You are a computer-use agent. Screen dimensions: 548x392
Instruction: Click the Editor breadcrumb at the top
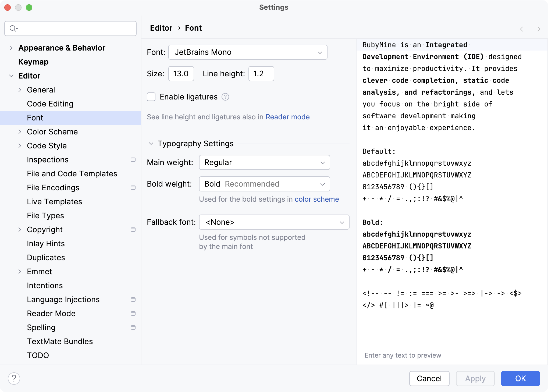(161, 28)
